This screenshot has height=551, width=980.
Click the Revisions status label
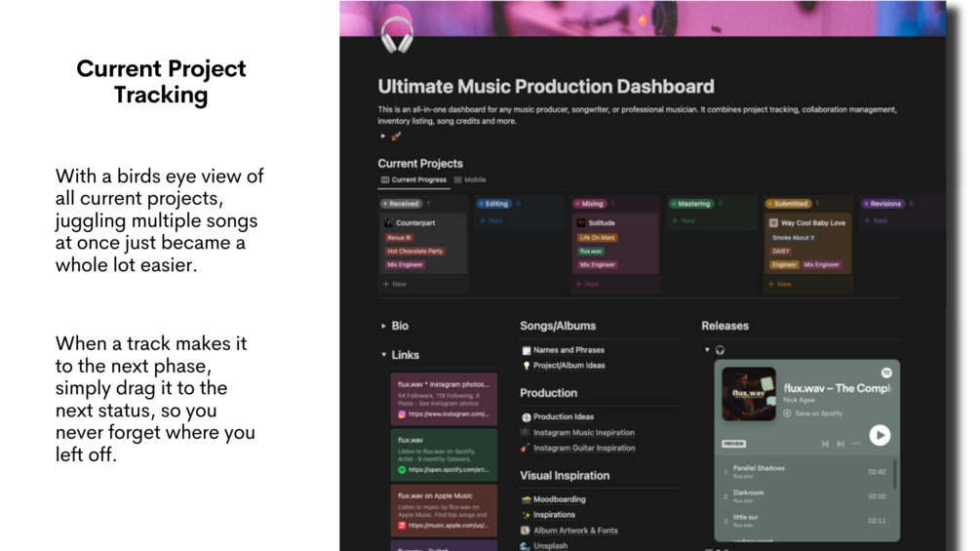point(882,204)
